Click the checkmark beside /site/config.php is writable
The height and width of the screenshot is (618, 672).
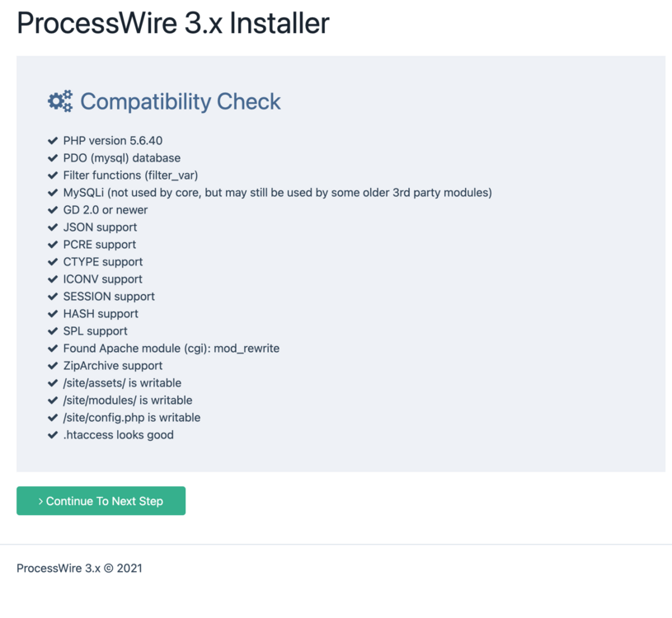pos(53,418)
